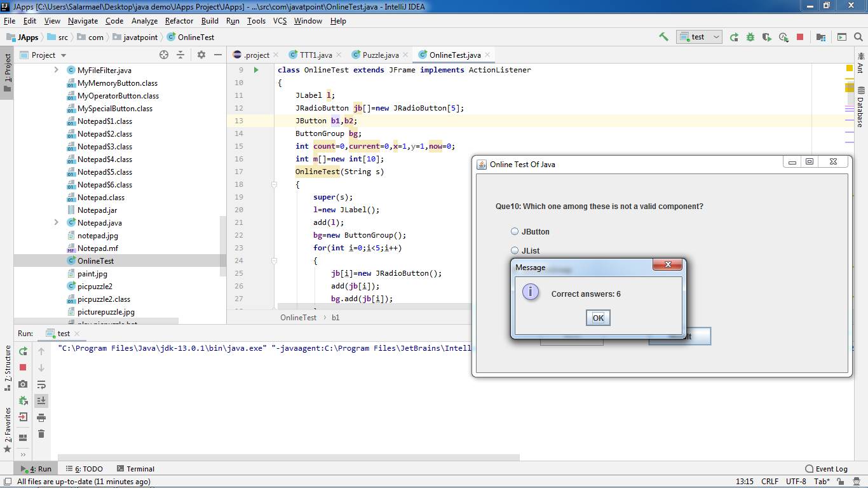Collapse all in the Project panel

coord(180,55)
